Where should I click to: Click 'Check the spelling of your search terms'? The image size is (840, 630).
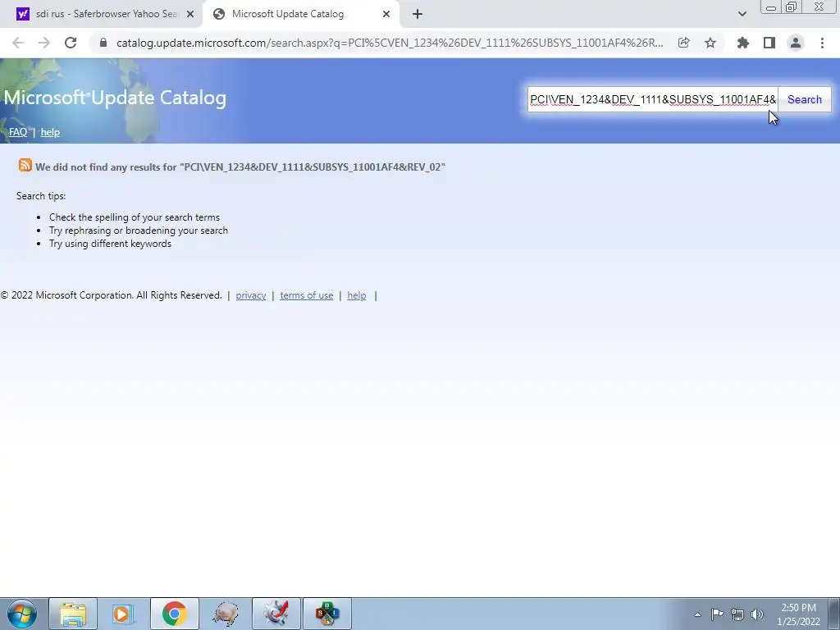pos(135,217)
